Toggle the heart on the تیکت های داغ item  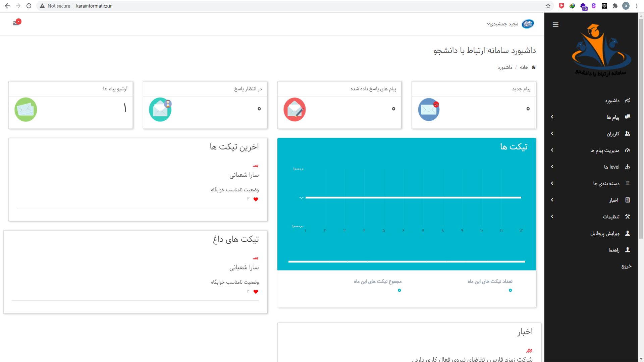(x=256, y=292)
